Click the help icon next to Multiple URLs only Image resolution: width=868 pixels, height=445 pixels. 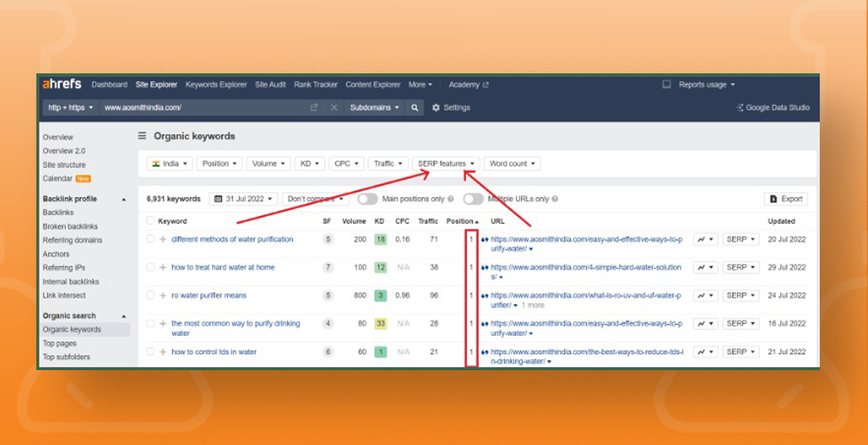tap(555, 199)
